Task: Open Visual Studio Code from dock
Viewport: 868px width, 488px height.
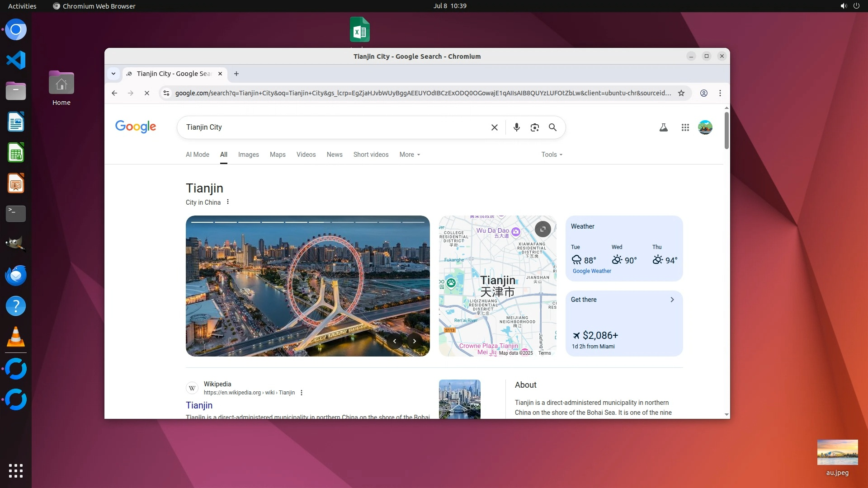Action: pos(16,60)
